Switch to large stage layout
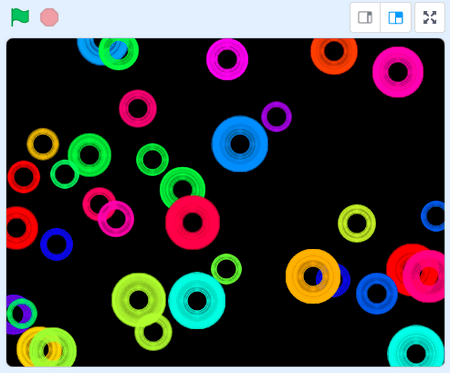 (396, 18)
